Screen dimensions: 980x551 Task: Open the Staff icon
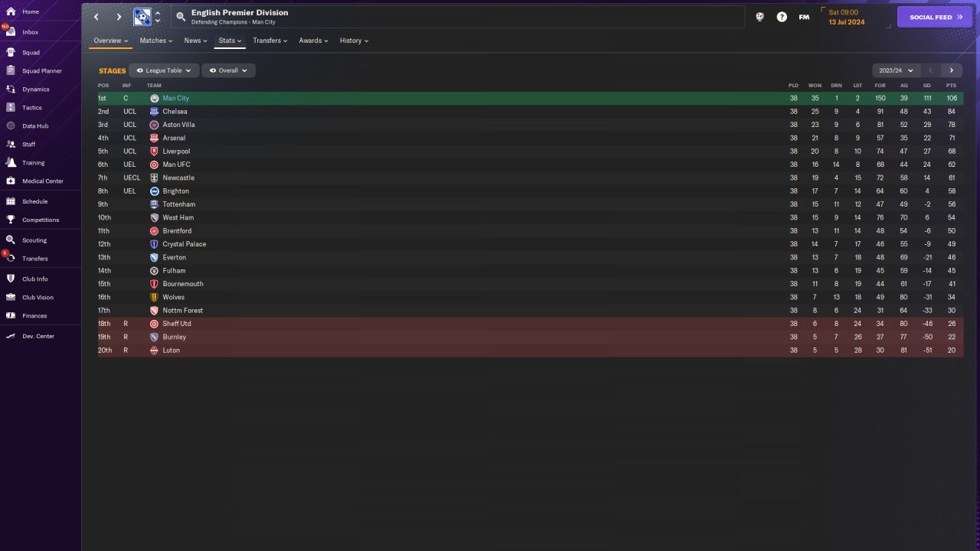click(11, 145)
